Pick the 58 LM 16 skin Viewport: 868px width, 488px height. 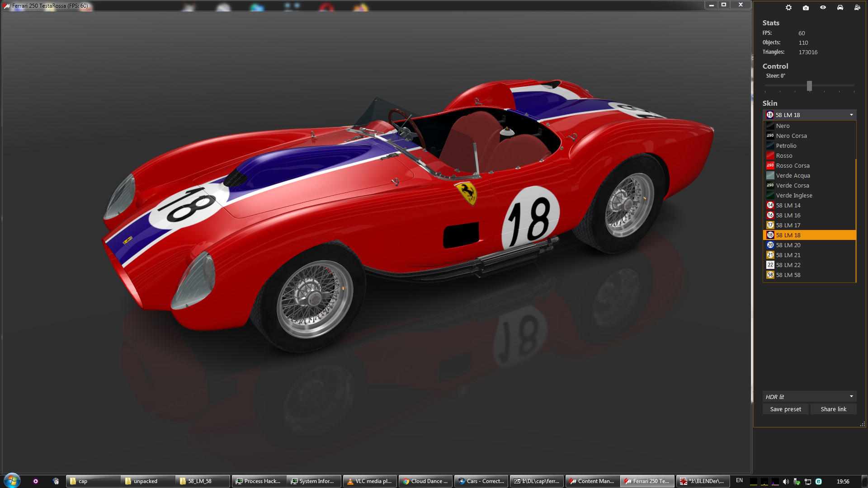tap(809, 216)
